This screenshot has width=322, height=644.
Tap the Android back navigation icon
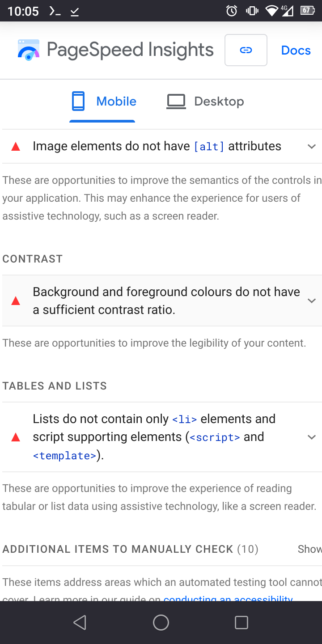[x=80, y=623]
